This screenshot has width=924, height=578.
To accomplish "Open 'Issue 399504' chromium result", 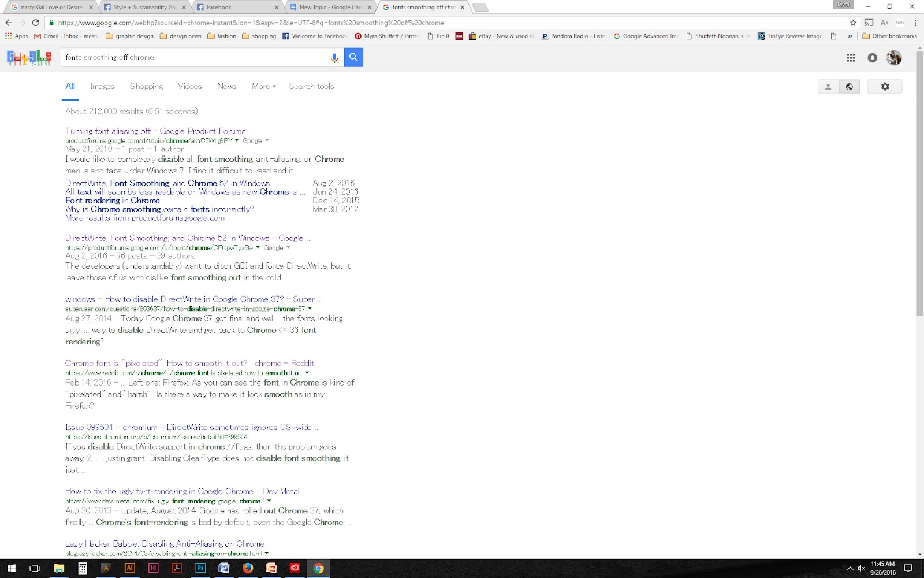I will pyautogui.click(x=192, y=428).
